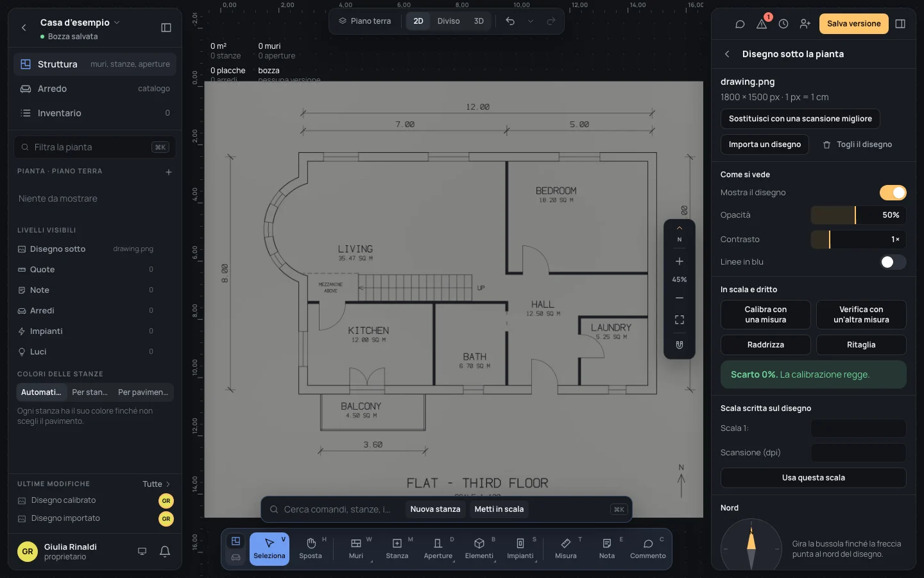
Task: Switch to 3D view tab
Action: pyautogui.click(x=479, y=21)
